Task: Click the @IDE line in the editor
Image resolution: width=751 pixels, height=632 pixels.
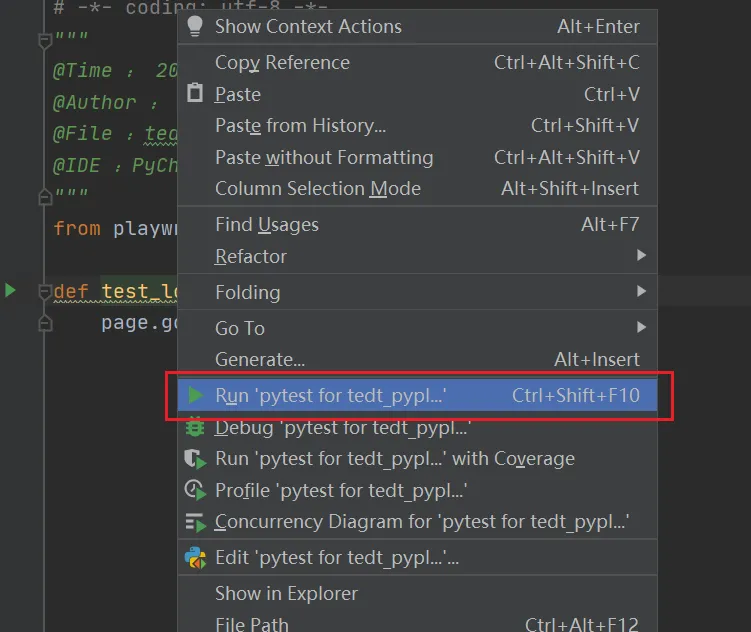Action: tap(115, 165)
